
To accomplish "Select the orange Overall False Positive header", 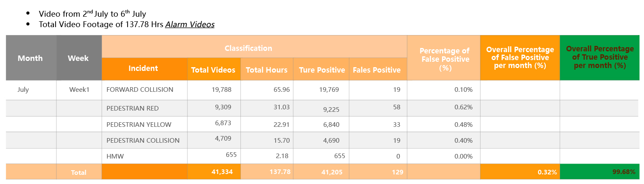I will (x=520, y=58).
